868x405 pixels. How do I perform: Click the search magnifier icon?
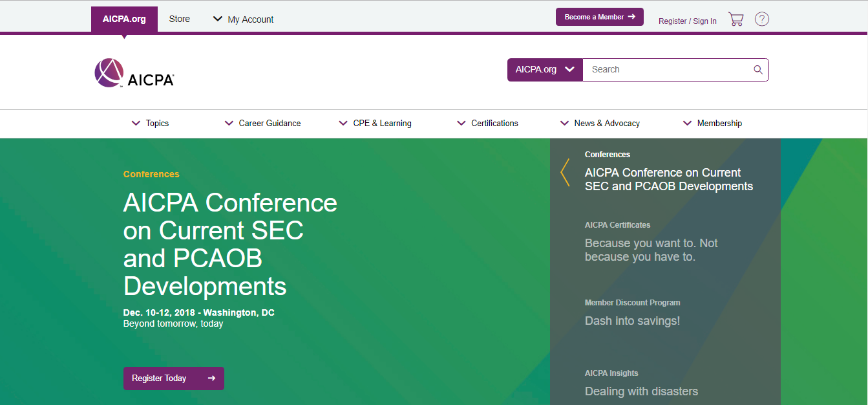click(758, 70)
